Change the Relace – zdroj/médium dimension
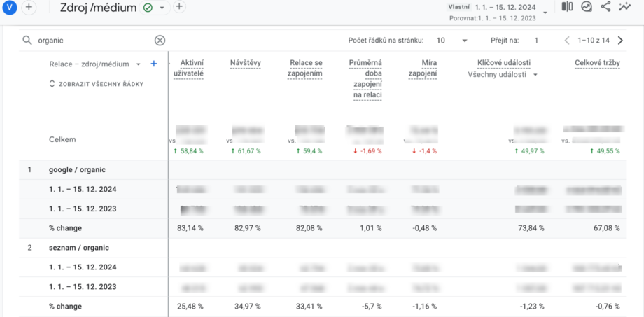Viewport: 644px width, 317px height. pyautogui.click(x=94, y=64)
